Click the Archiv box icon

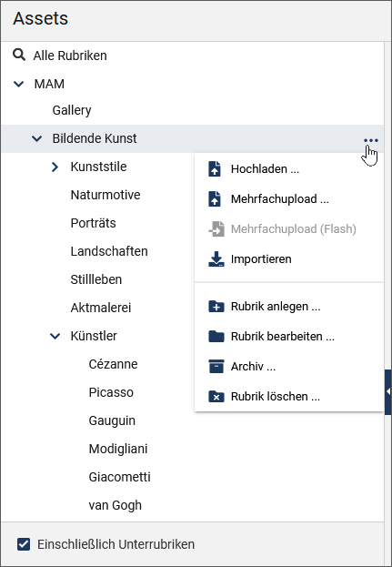tap(216, 366)
